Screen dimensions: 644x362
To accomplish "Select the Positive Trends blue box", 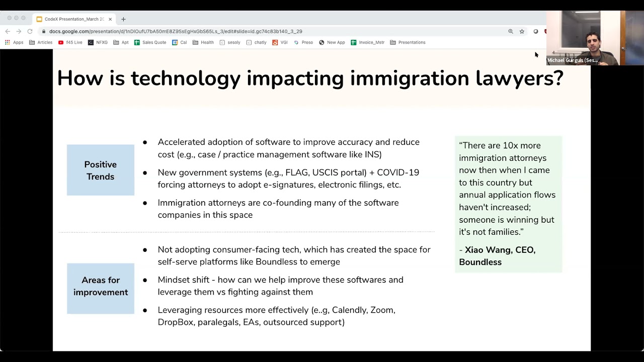I will 101,170.
